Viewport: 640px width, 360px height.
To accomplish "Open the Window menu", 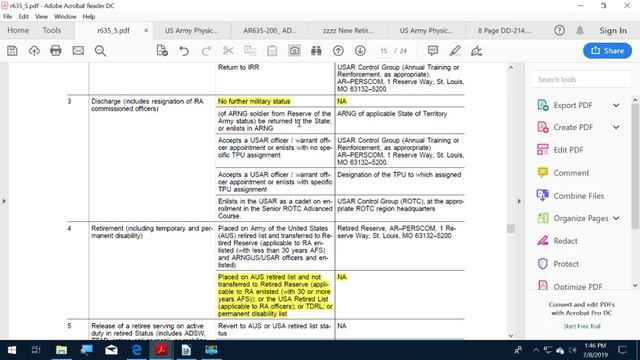I will pos(65,17).
